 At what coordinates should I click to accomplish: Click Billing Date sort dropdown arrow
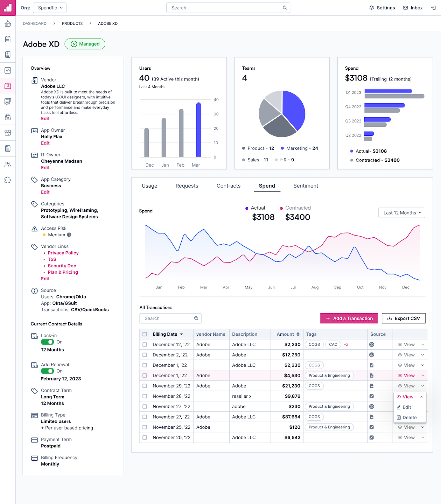[x=181, y=334]
